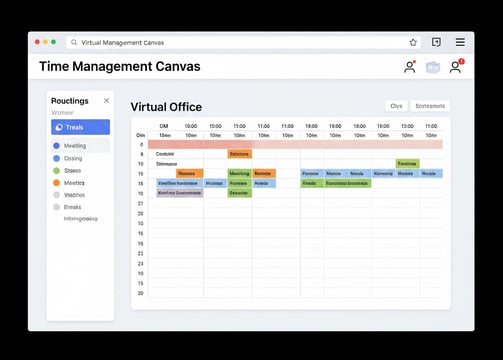Toggle the green dot category in the sidebar

(57, 171)
